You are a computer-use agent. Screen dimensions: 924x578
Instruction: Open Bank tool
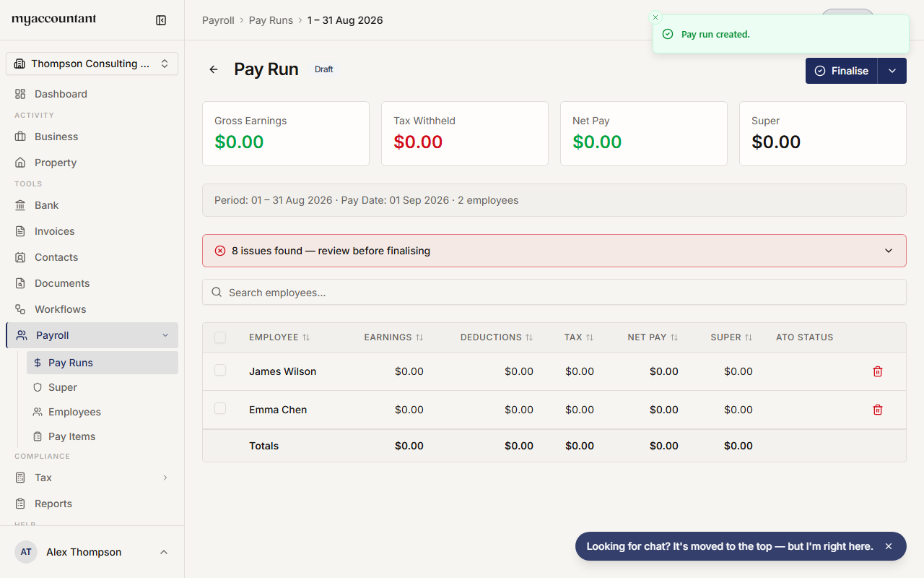pos(92,205)
